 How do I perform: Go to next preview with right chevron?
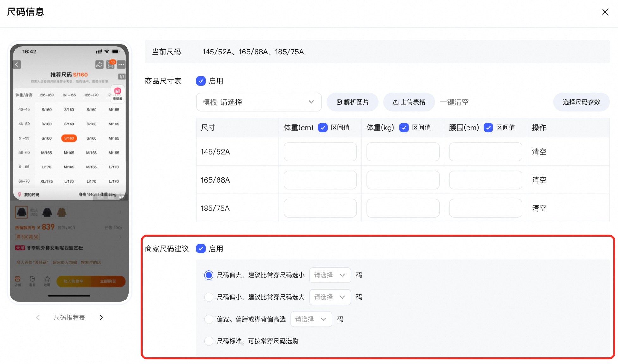click(101, 318)
